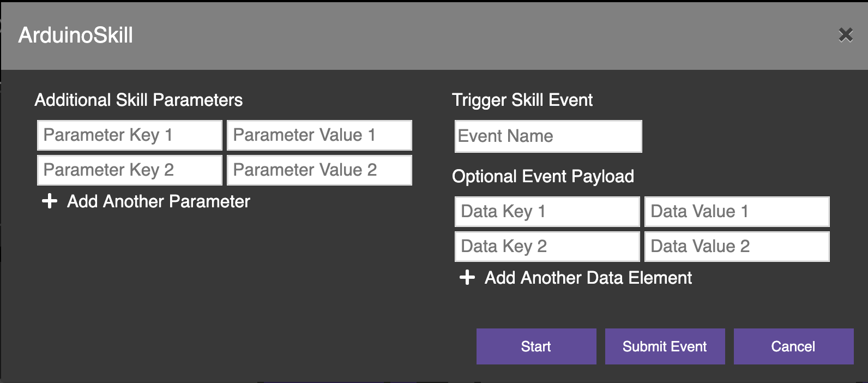The width and height of the screenshot is (868, 383).
Task: Click the Event Name text box
Action: pyautogui.click(x=548, y=136)
